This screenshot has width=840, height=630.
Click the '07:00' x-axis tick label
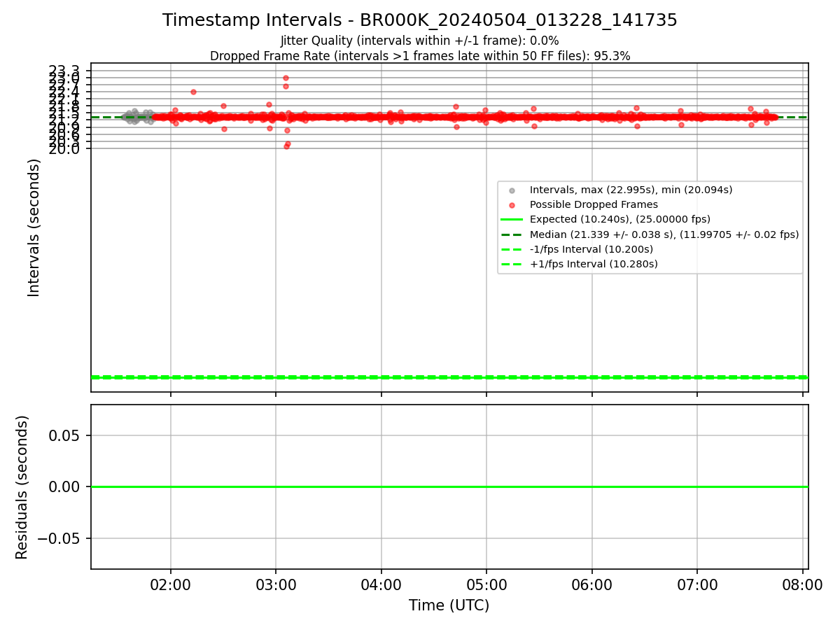click(x=697, y=584)
